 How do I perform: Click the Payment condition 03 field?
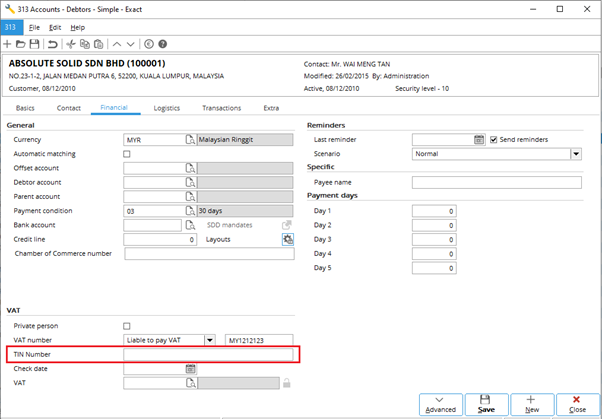pyautogui.click(x=154, y=211)
